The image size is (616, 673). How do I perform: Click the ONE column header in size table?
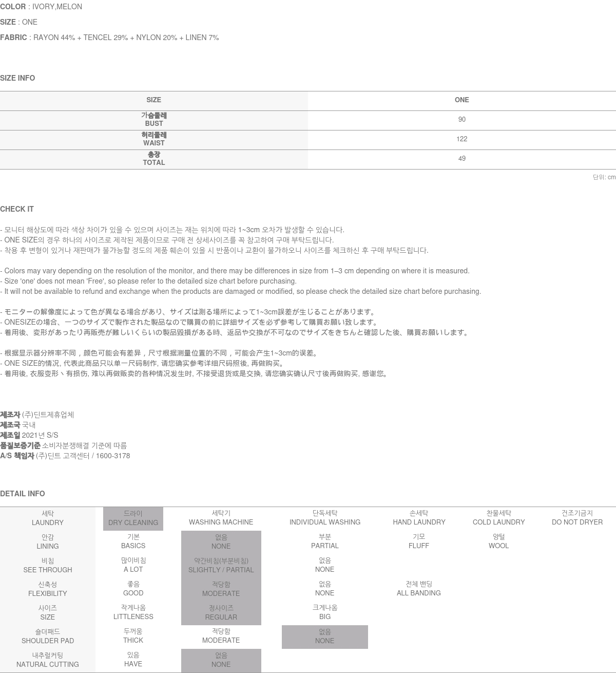coord(462,100)
